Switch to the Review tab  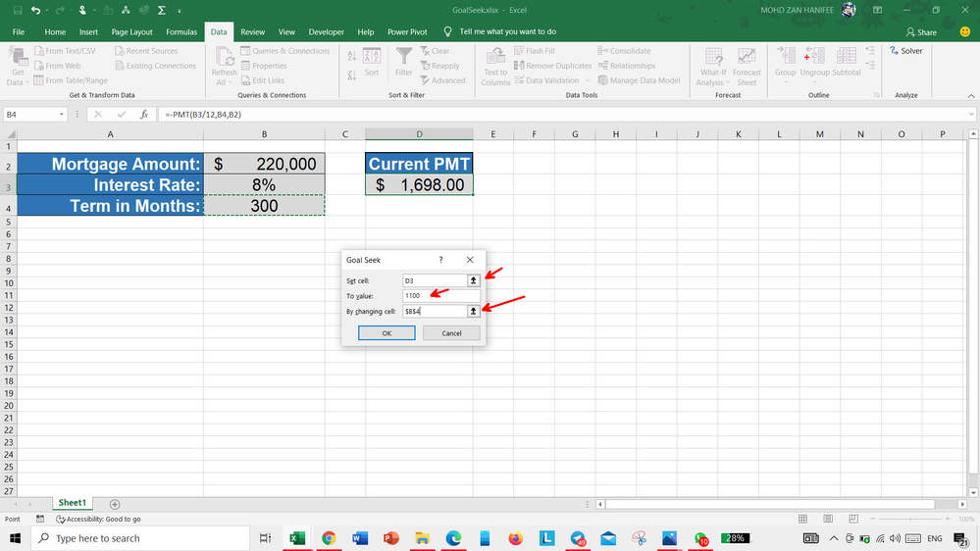[x=252, y=31]
